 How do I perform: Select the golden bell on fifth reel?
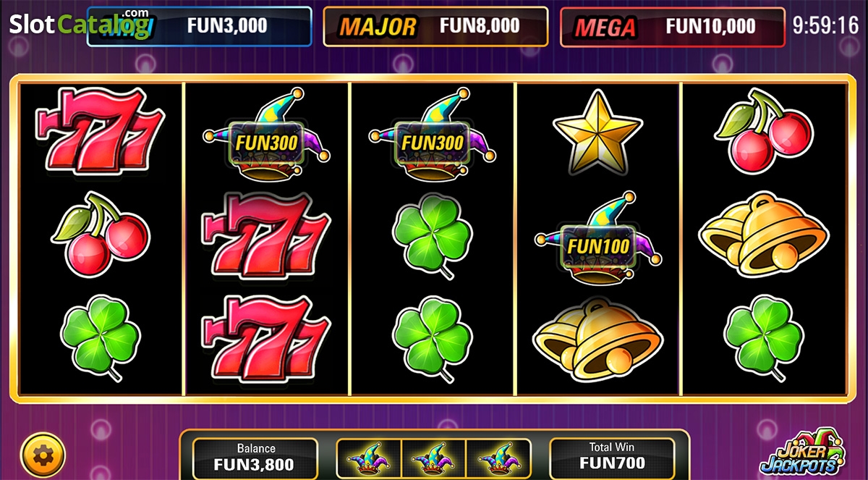(764, 235)
